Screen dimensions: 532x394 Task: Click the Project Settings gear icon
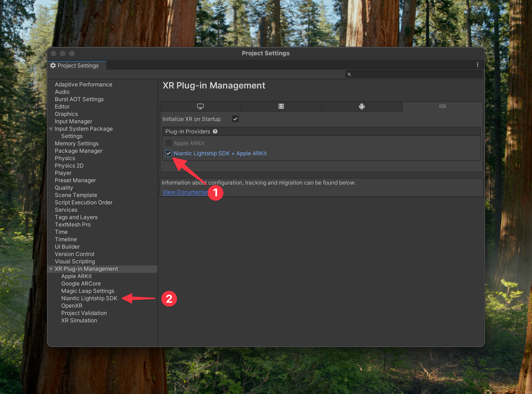click(53, 66)
